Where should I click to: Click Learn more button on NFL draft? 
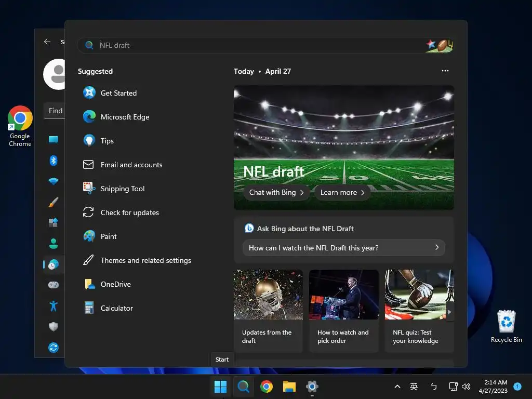342,192
